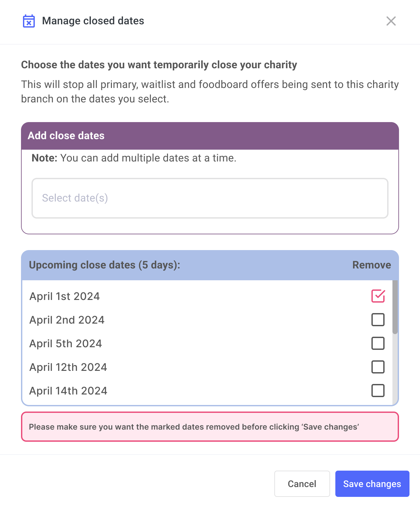Click the Manage closed dates title text

(x=93, y=21)
